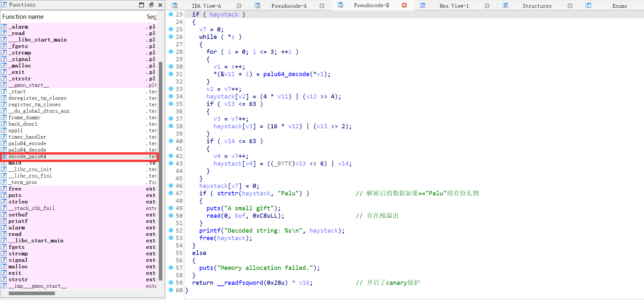
Task: Click the function icon beside free
Action: [x=4, y=189]
